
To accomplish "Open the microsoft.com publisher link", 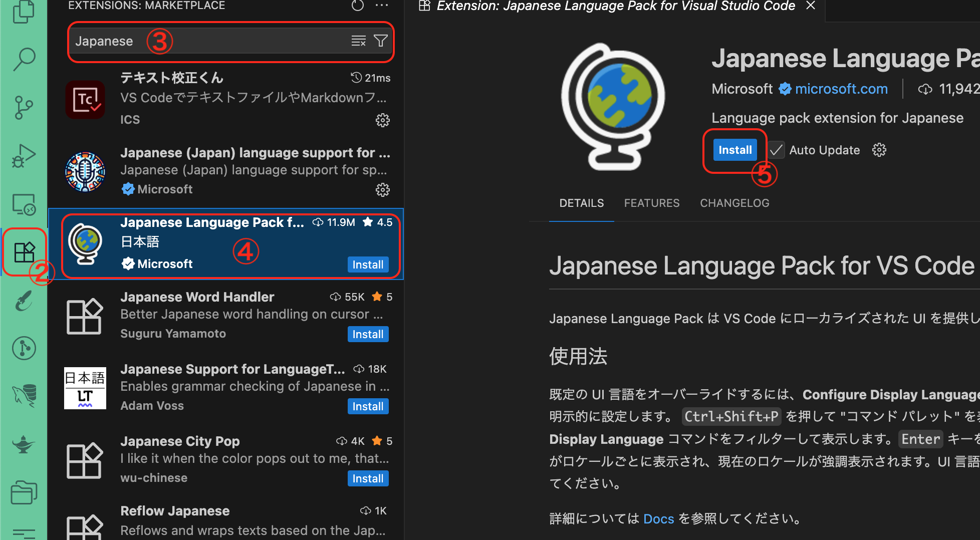I will 841,89.
